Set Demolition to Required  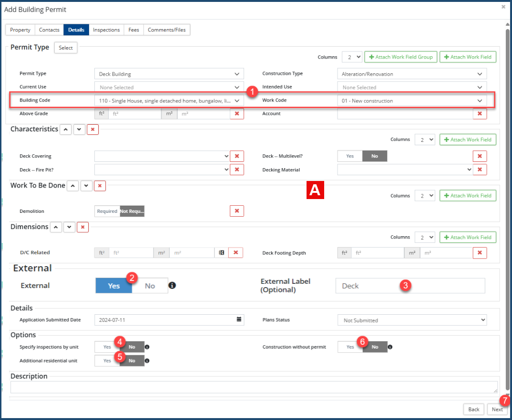pyautogui.click(x=107, y=211)
